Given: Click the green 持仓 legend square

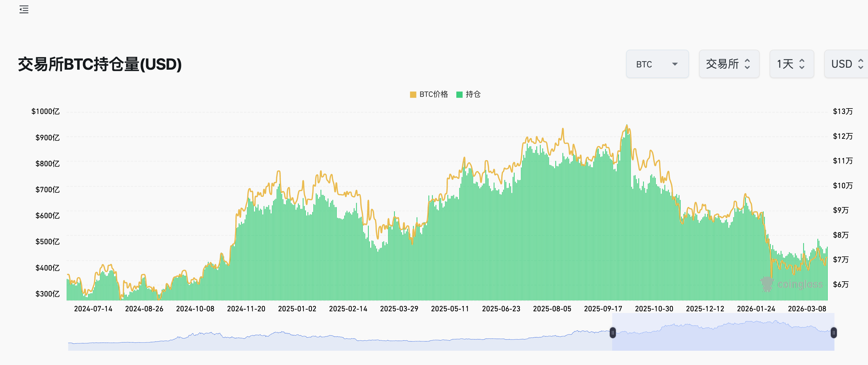Looking at the screenshot, I should coord(459,95).
